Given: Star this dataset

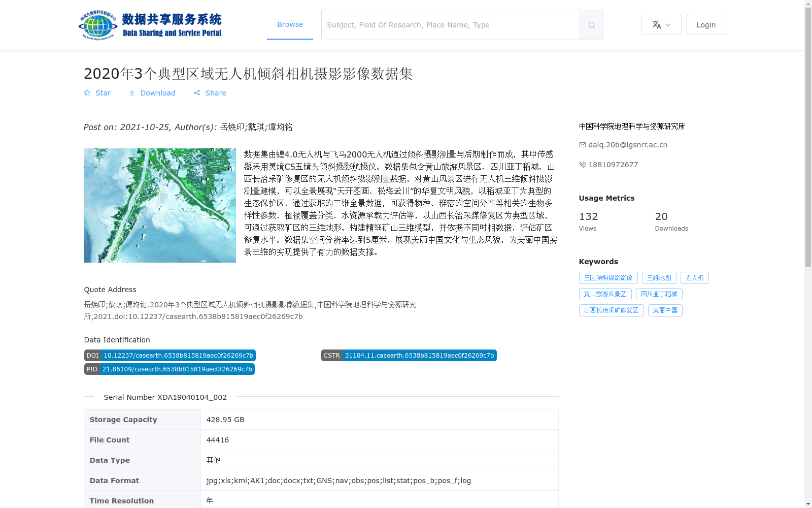Looking at the screenshot, I should tap(97, 93).
